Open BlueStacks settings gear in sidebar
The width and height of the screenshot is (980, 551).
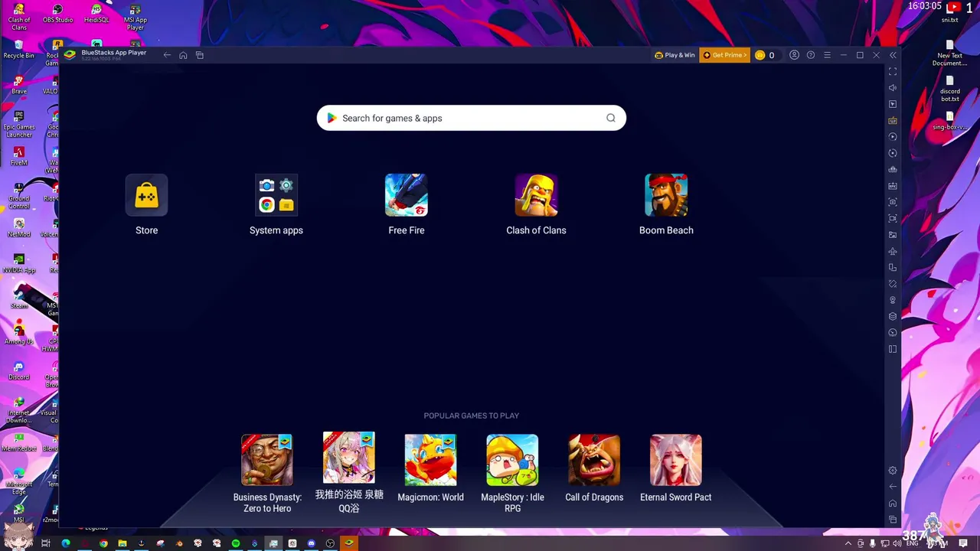pyautogui.click(x=893, y=471)
